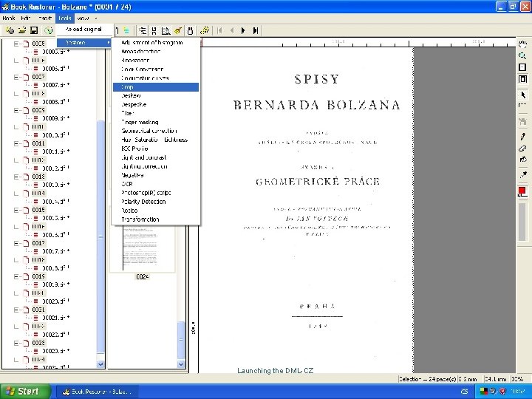532x399 pixels.
Task: Choose Negative entry
Action: click(x=156, y=175)
